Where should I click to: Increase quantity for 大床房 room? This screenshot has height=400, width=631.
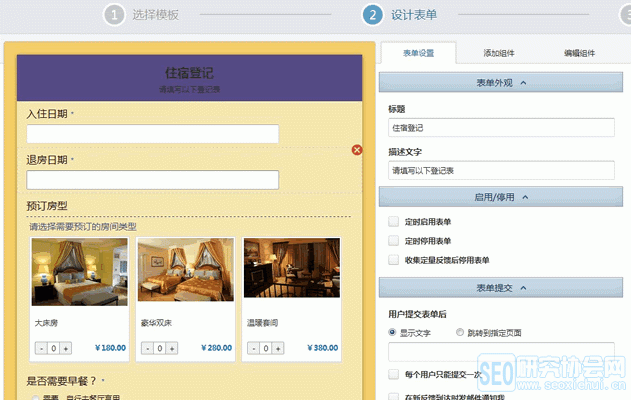tap(66, 348)
